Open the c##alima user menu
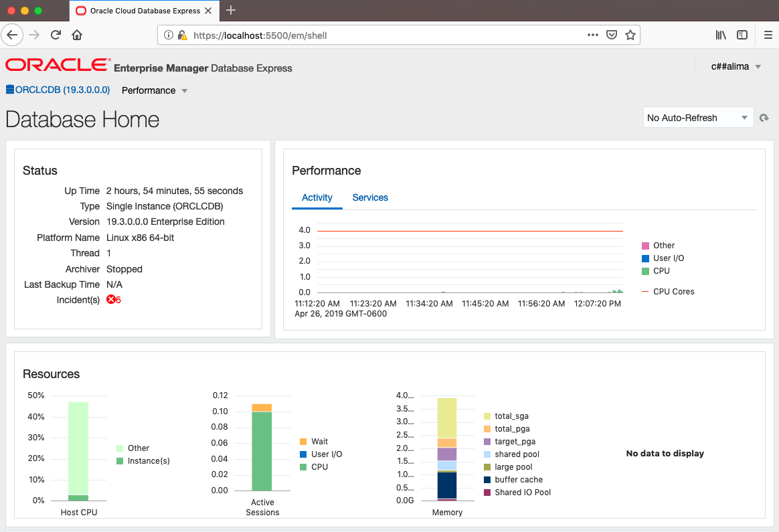Screen dimensions: 779x532 point(736,66)
